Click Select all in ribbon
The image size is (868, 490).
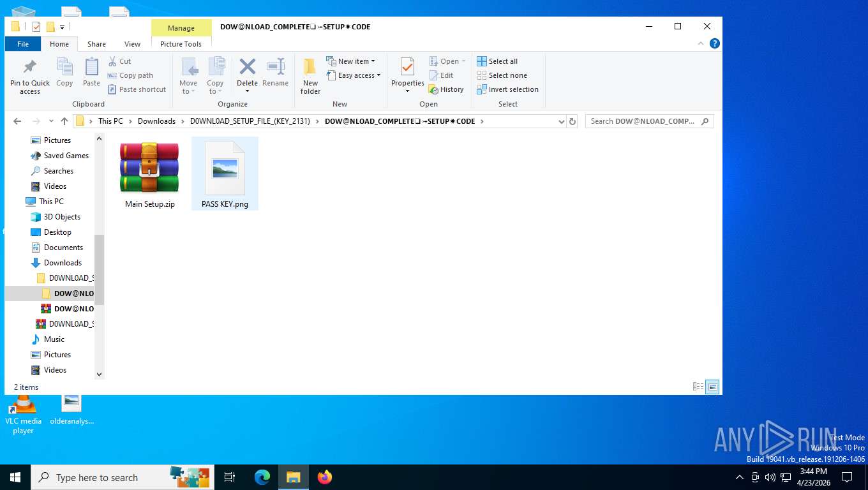tap(497, 61)
